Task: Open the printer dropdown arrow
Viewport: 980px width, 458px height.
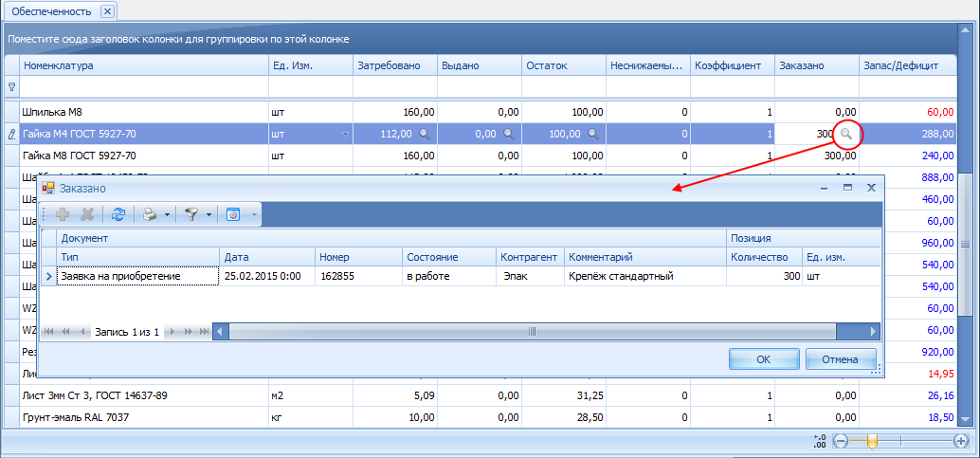Action: [x=168, y=215]
